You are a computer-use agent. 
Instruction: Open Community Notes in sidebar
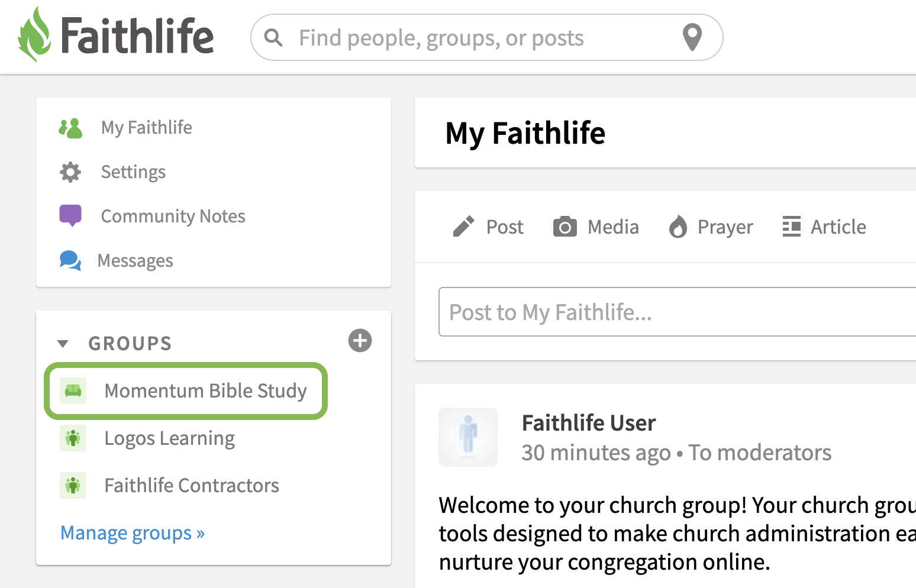coord(173,217)
